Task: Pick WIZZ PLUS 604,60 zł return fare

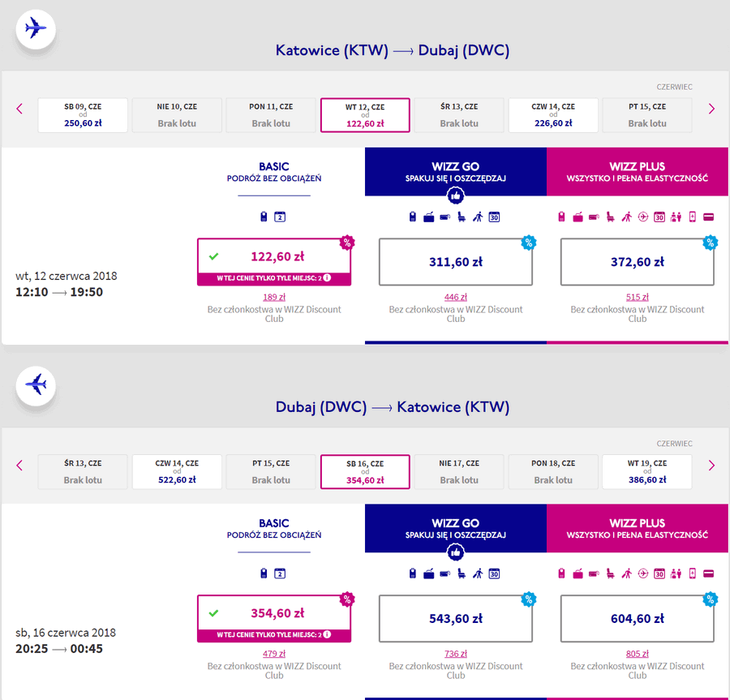Action: point(638,619)
